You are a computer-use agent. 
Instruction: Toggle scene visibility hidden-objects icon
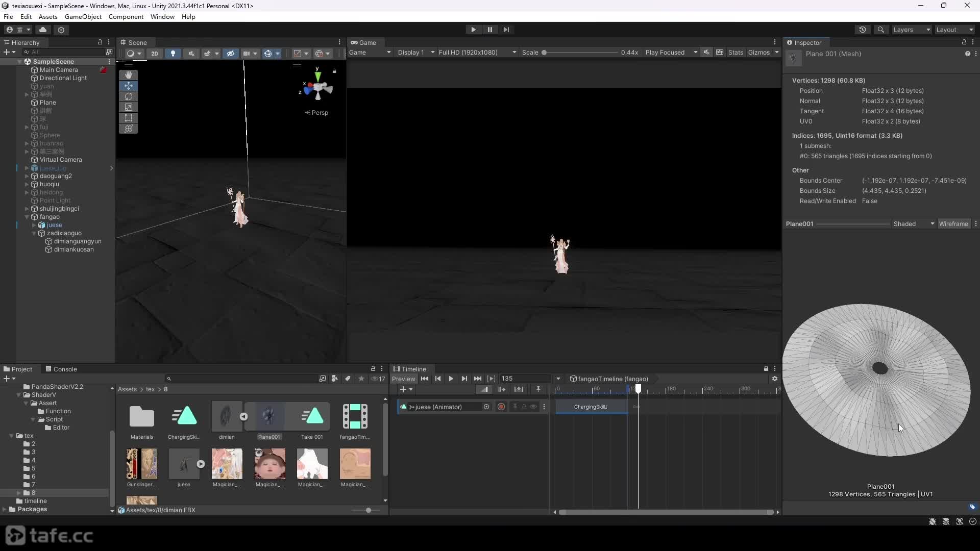pyautogui.click(x=230, y=53)
